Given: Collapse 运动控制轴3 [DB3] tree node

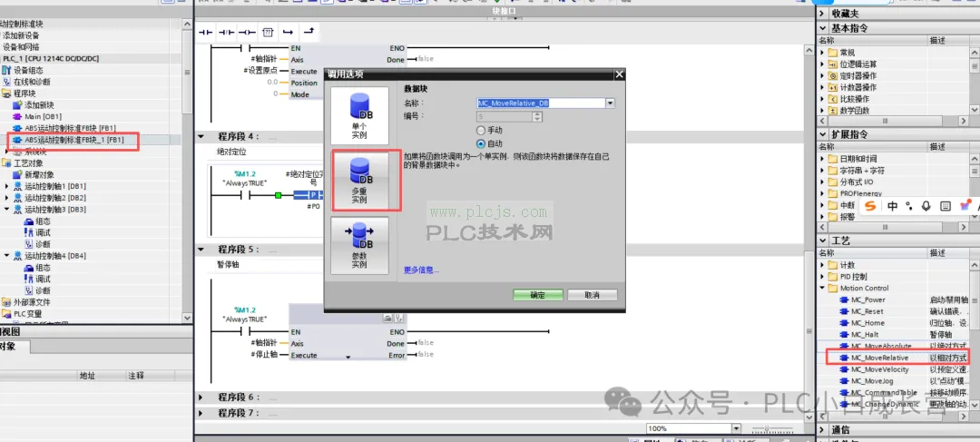Looking at the screenshot, I should pyautogui.click(x=7, y=210).
